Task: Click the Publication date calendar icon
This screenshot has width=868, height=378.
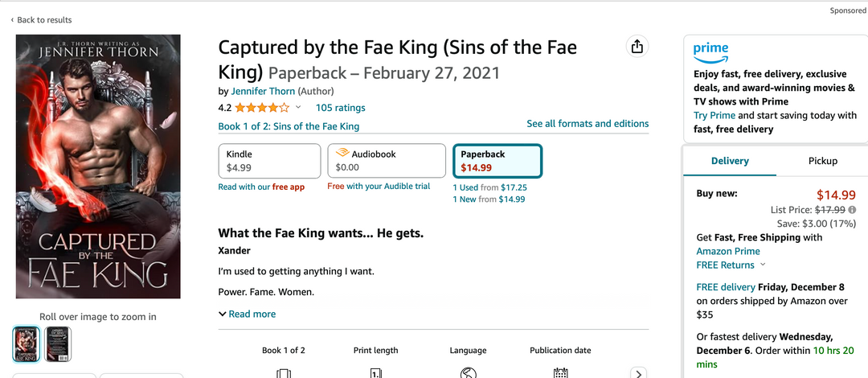Action: click(x=560, y=373)
